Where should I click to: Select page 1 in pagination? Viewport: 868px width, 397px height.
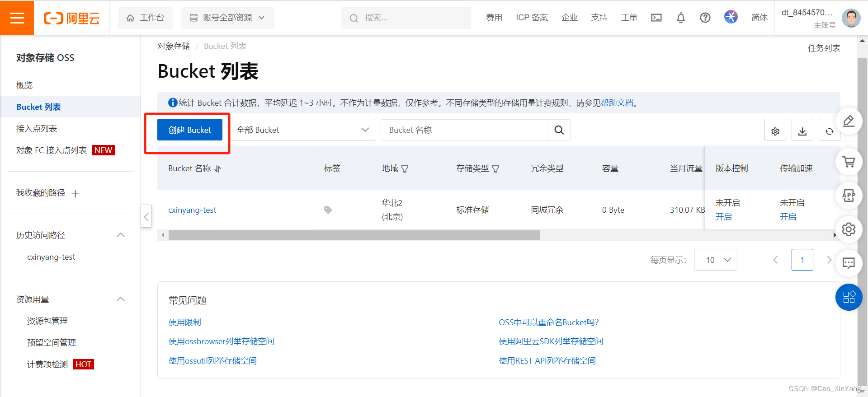(x=802, y=260)
